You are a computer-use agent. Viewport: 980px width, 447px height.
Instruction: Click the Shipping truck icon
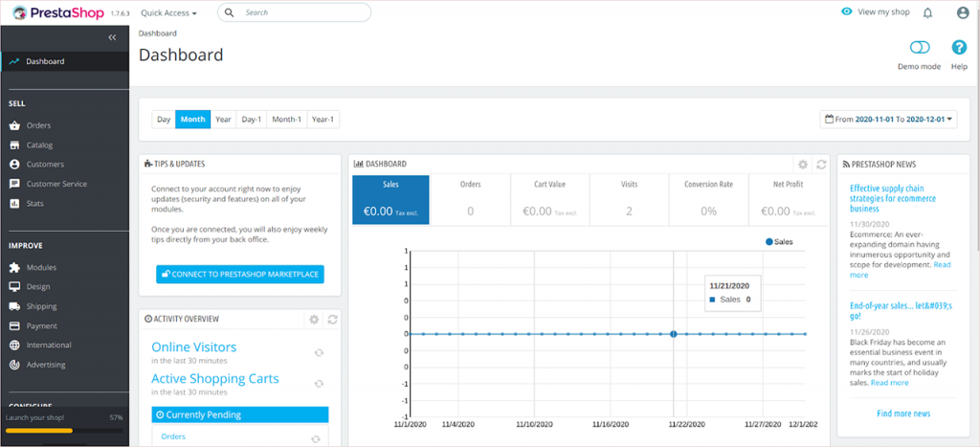pyautogui.click(x=14, y=306)
